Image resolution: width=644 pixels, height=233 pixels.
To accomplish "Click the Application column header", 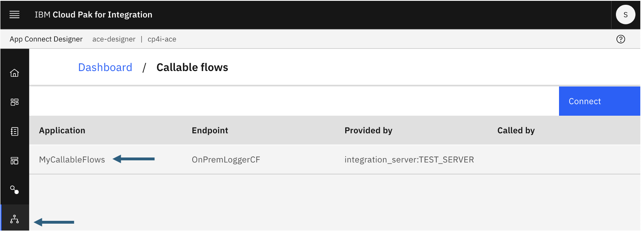I will (x=62, y=130).
